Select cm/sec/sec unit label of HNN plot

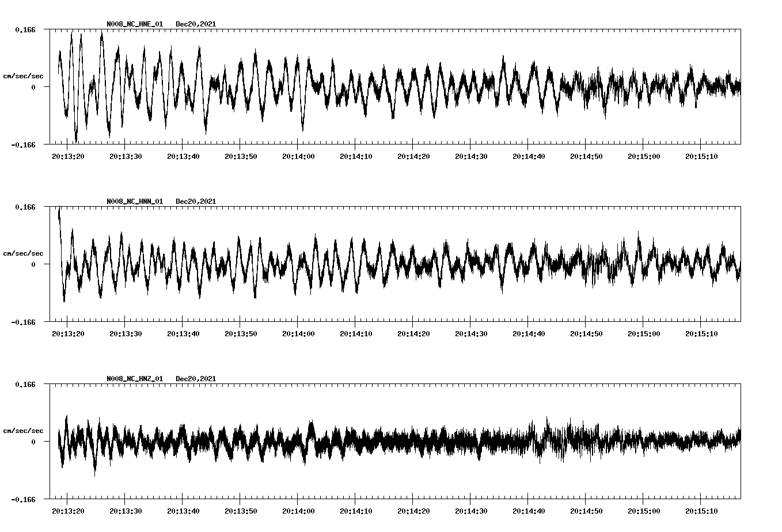(x=23, y=253)
